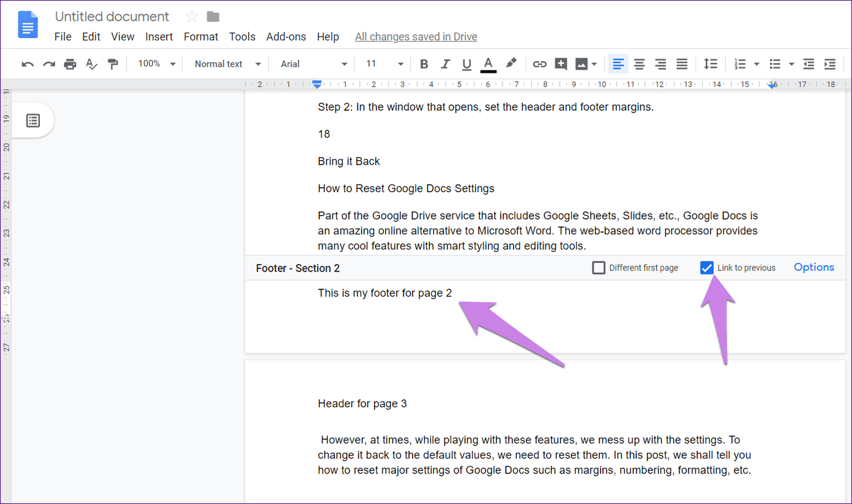This screenshot has height=504, width=852.
Task: Open the highlight color tool
Action: (x=510, y=64)
